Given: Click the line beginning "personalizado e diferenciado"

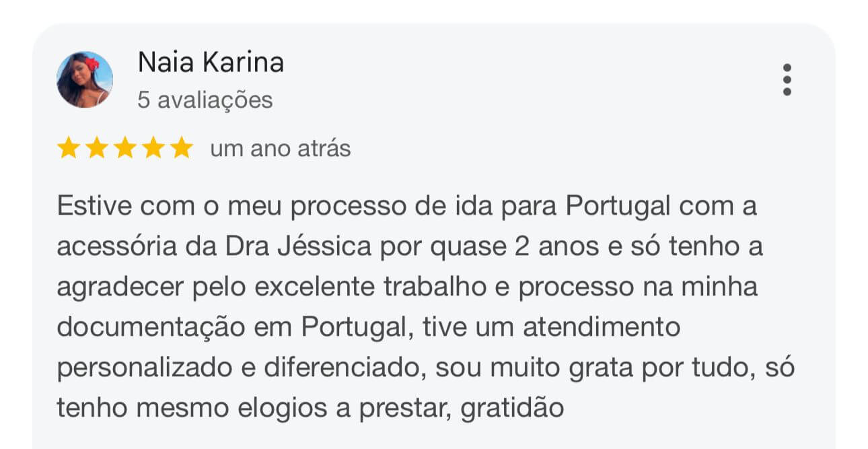Looking at the screenshot, I should pyautogui.click(x=425, y=368).
